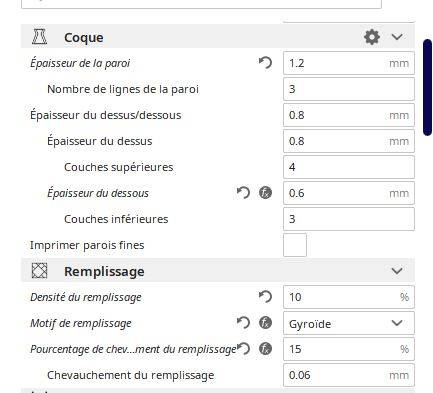Click the Chevauchement du remplissage field
433x393 pixels.
349,375
